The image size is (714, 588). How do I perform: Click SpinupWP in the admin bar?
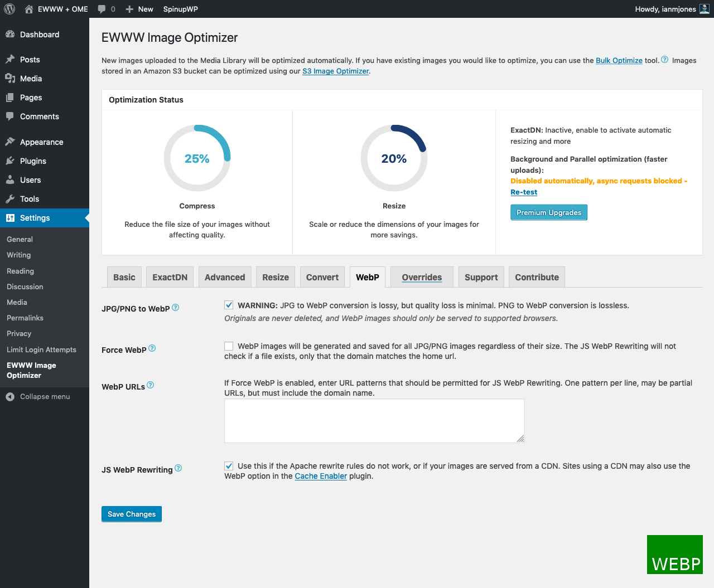click(x=180, y=9)
